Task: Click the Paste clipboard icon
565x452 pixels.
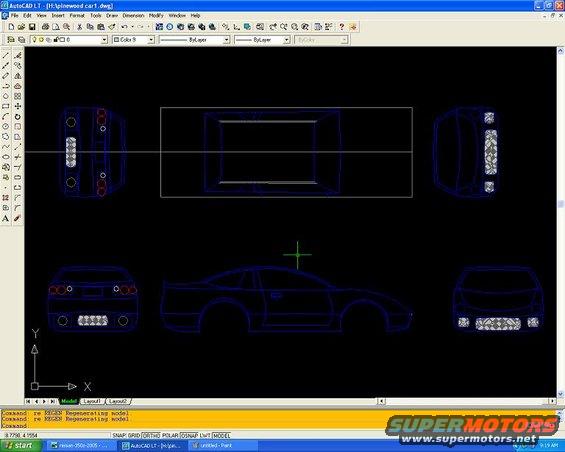Action: 101,27
